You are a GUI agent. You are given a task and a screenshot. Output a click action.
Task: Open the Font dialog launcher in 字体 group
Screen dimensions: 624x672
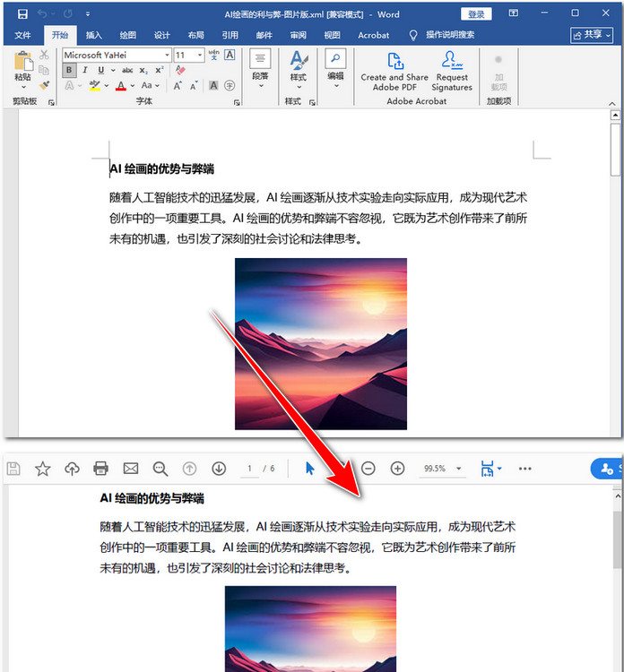tap(237, 102)
